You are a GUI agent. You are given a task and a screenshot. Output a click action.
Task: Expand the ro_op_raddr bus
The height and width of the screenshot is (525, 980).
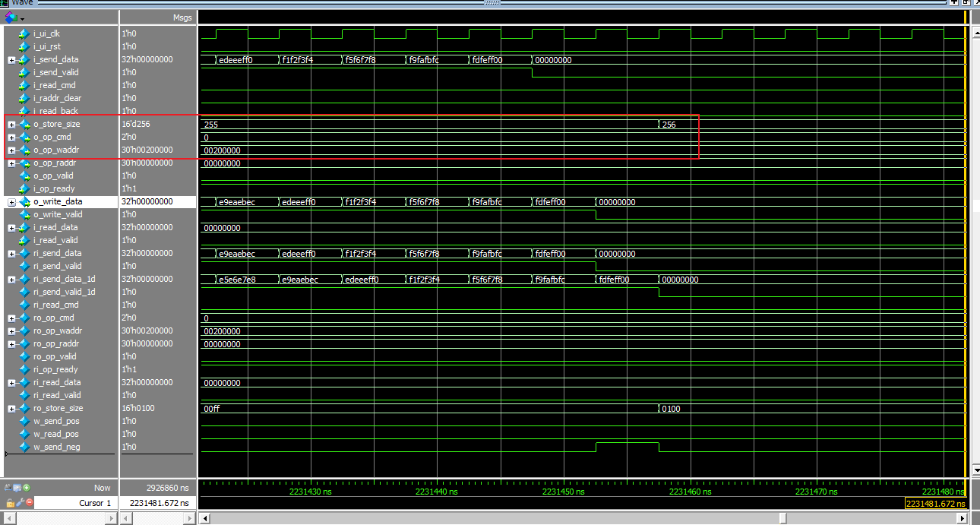pos(11,343)
